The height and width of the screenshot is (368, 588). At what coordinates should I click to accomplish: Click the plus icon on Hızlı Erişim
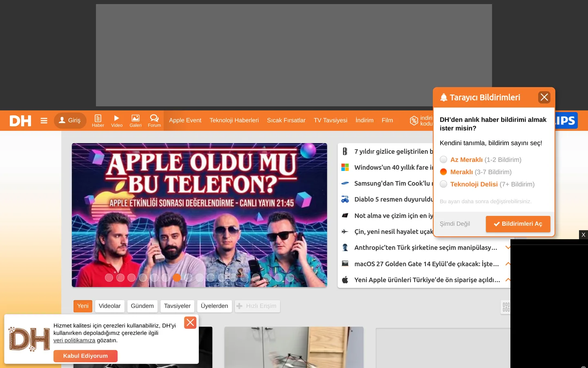240,306
